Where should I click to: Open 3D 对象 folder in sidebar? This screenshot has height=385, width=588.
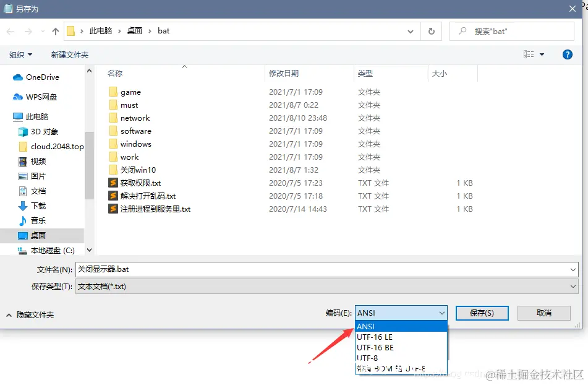pos(38,132)
